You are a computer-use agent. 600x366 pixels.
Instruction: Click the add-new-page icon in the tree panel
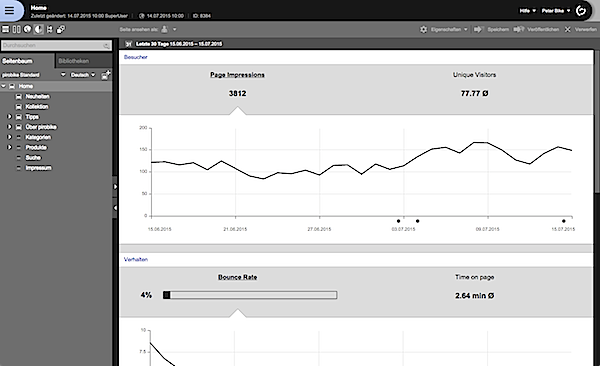coord(106,75)
